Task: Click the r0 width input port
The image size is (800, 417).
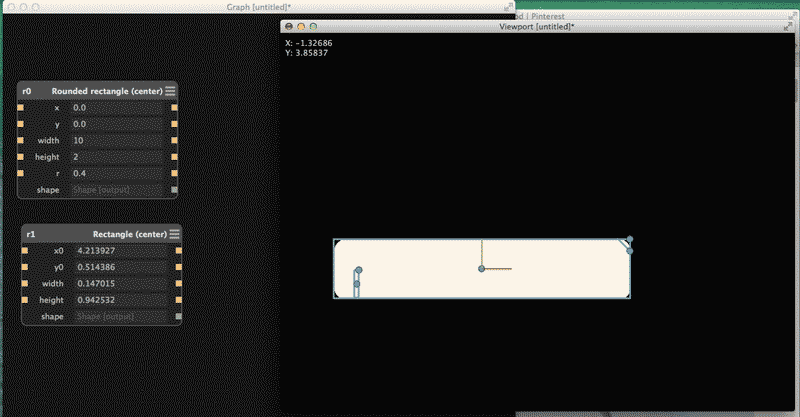Action: [20, 140]
